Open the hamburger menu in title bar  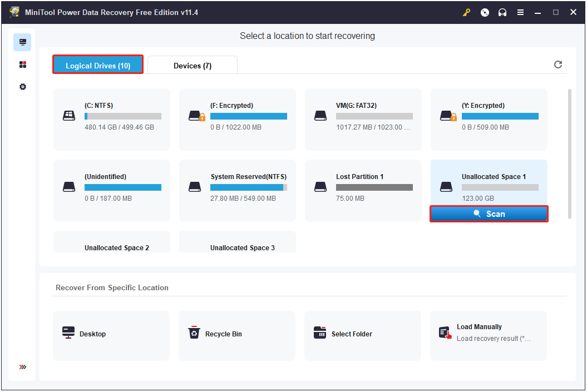coord(520,12)
